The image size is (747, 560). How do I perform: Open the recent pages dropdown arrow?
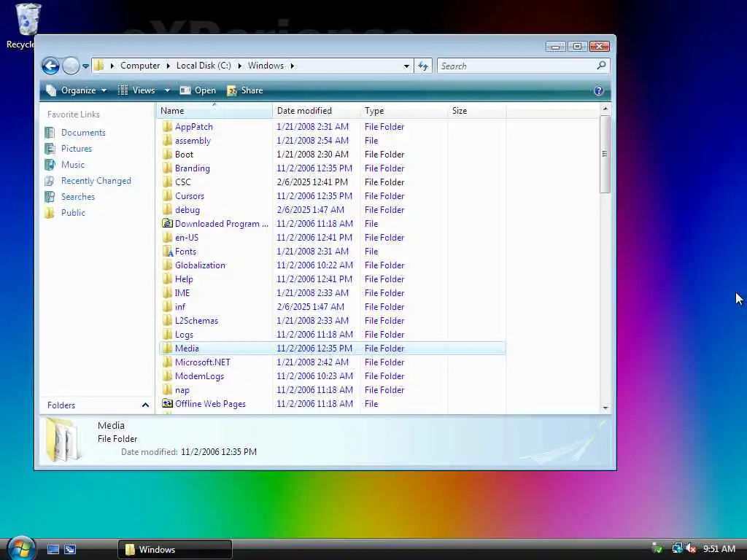point(85,66)
